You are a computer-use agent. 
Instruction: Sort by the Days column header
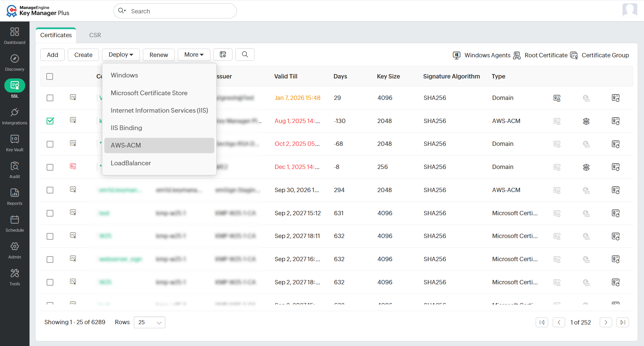click(x=340, y=76)
